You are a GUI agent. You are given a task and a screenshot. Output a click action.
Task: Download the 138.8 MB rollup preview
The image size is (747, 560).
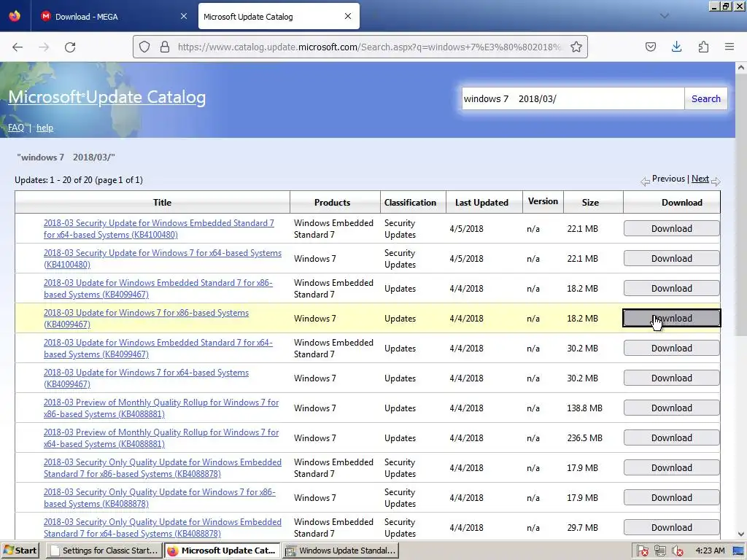point(671,408)
